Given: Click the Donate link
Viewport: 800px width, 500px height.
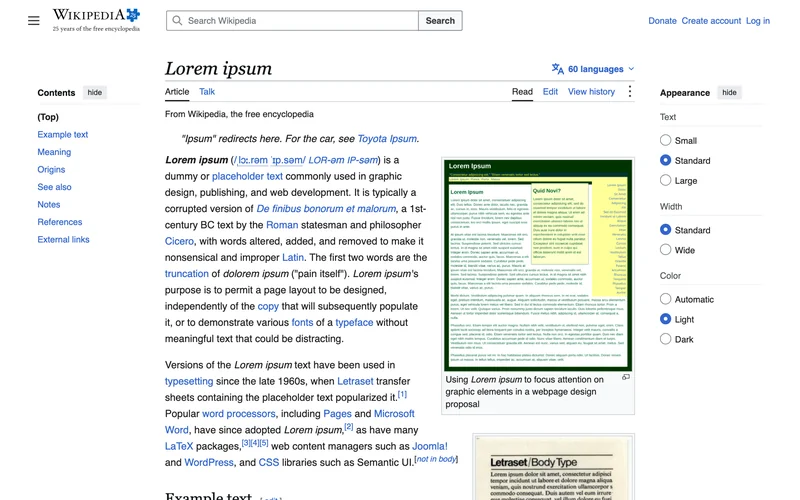Looking at the screenshot, I should [x=662, y=21].
